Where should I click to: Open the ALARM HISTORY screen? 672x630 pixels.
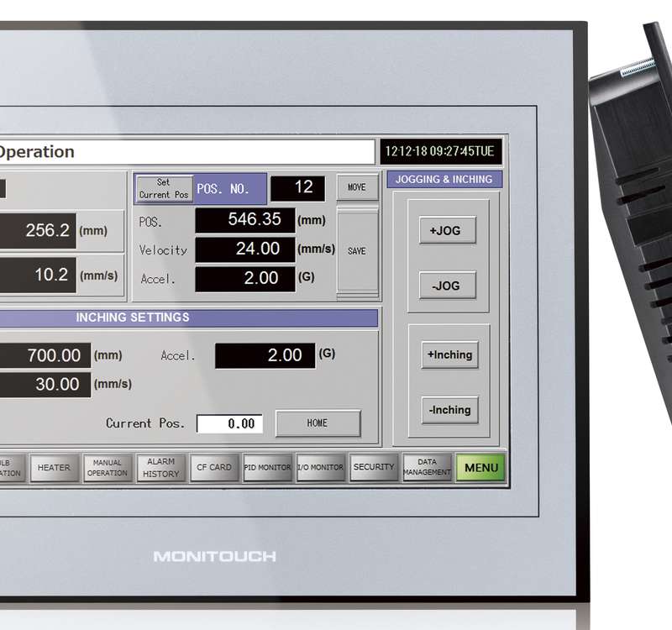160,468
